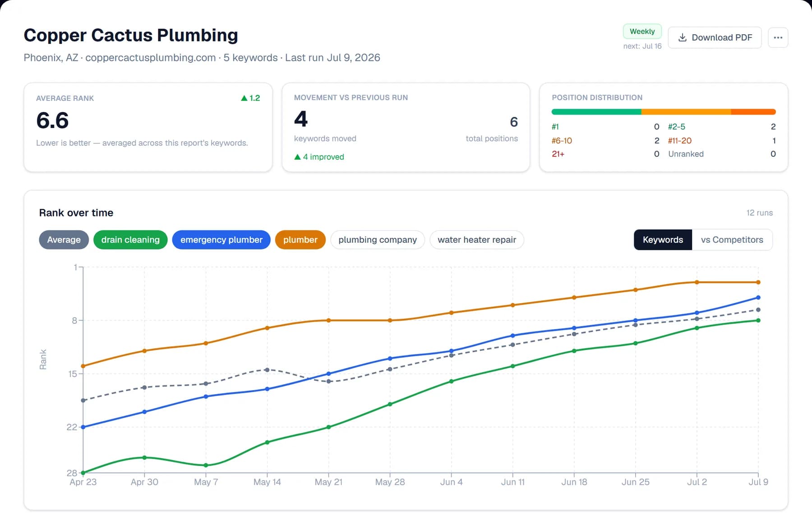The height and width of the screenshot is (520, 812).
Task: Click the amber segment of the distribution bar
Action: coord(686,112)
